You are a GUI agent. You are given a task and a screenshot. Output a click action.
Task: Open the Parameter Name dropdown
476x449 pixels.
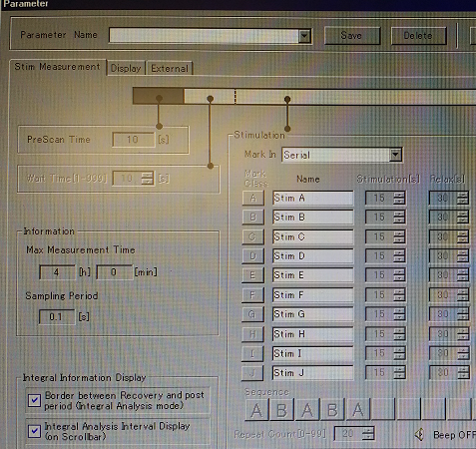tap(304, 36)
